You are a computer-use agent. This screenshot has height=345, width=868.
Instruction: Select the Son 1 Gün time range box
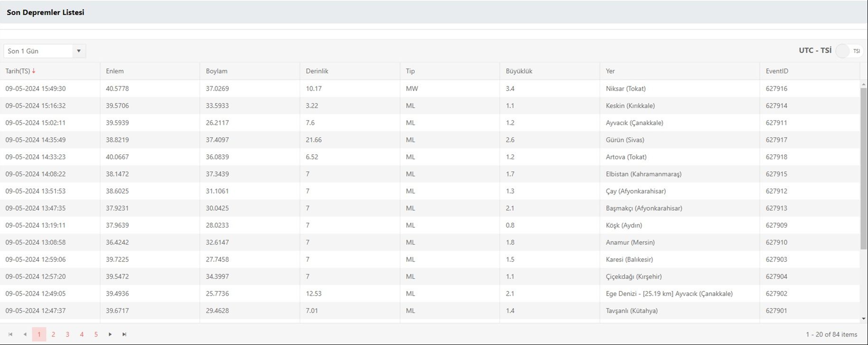[x=38, y=51]
